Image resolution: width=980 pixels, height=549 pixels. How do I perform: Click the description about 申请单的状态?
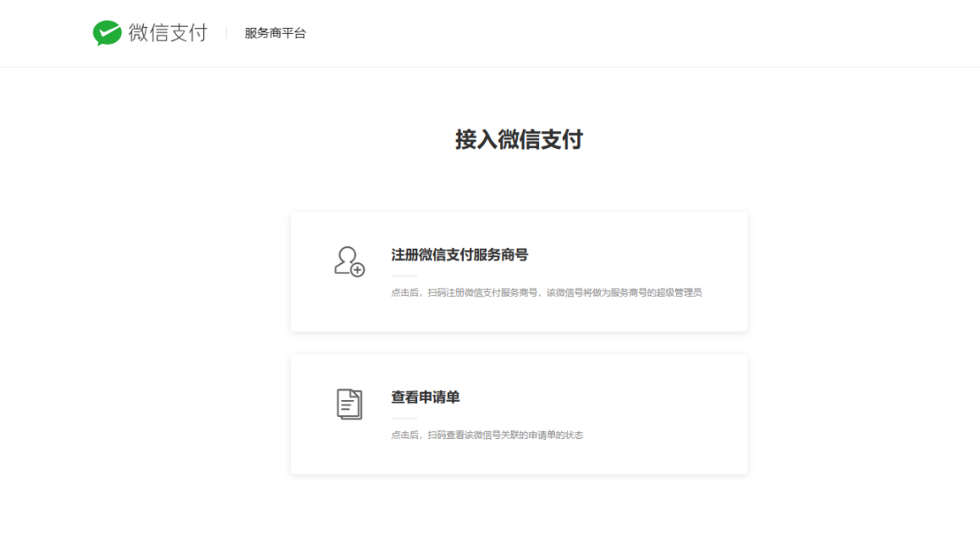487,435
